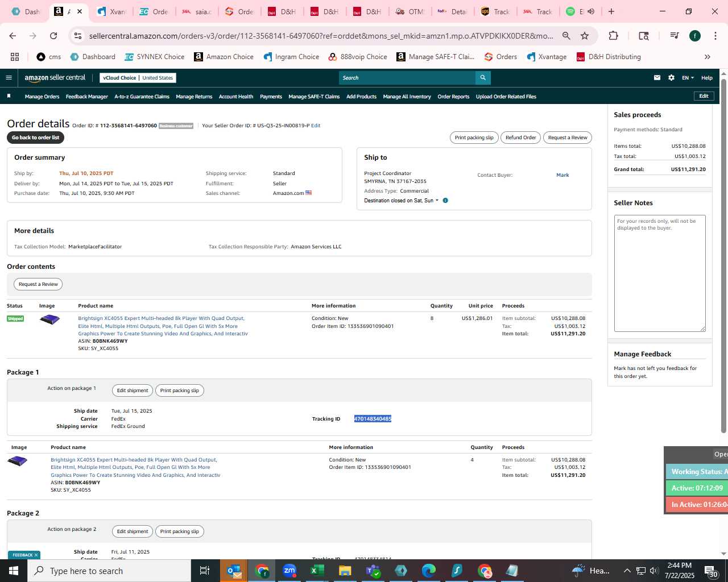Show hidden system tray icons
The height and width of the screenshot is (582, 728).
(x=627, y=571)
